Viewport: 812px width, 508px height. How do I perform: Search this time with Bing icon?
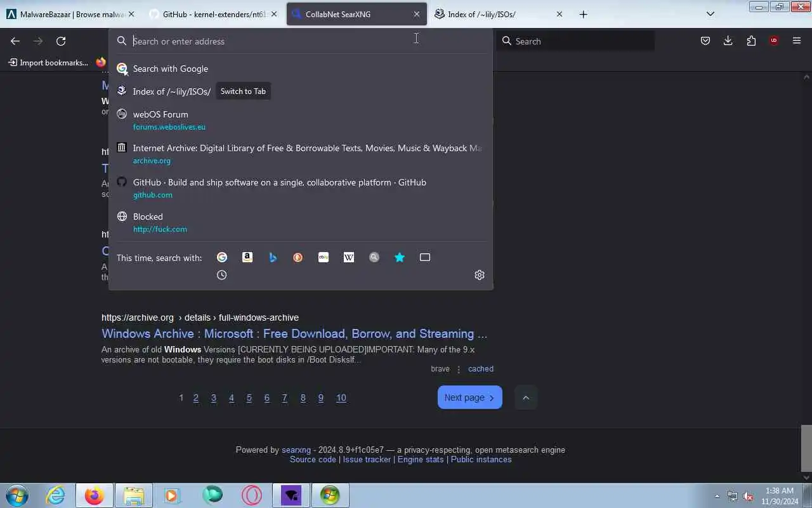[x=273, y=257]
